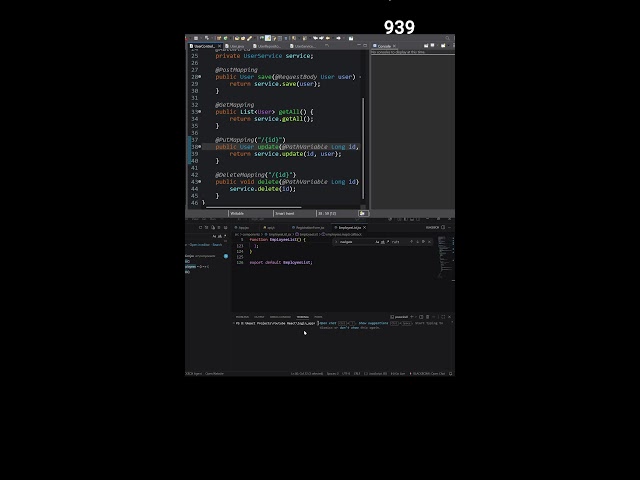Maximize the Eclipse editor area

coord(365,45)
